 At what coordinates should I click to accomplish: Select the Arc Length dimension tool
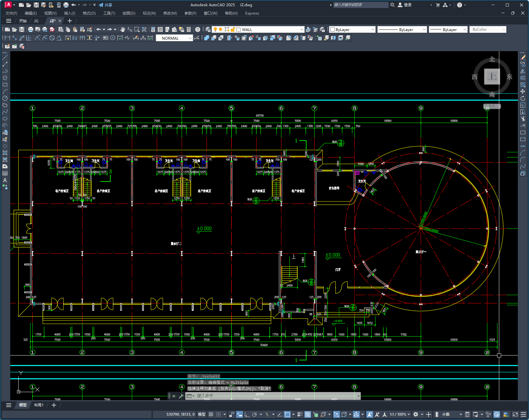(x=22, y=38)
